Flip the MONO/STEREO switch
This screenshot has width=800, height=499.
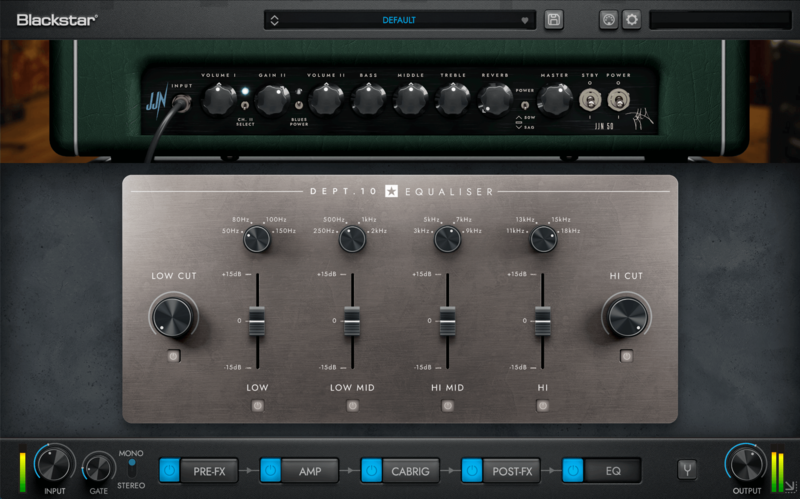132,468
